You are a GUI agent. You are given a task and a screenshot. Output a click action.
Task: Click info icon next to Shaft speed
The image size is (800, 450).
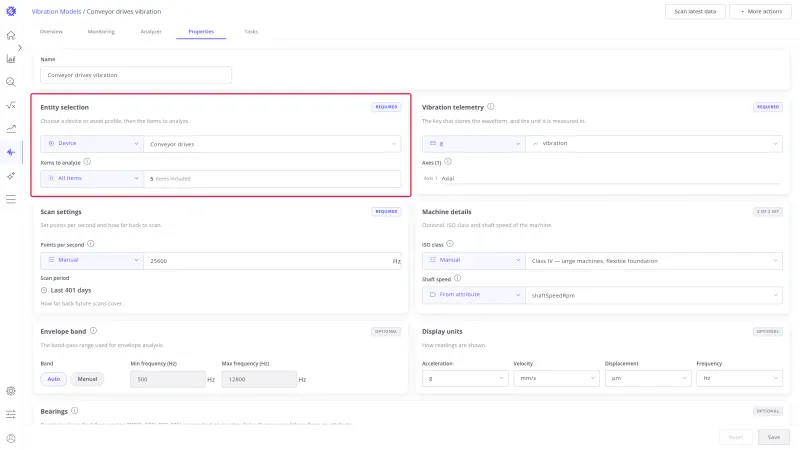[457, 279]
